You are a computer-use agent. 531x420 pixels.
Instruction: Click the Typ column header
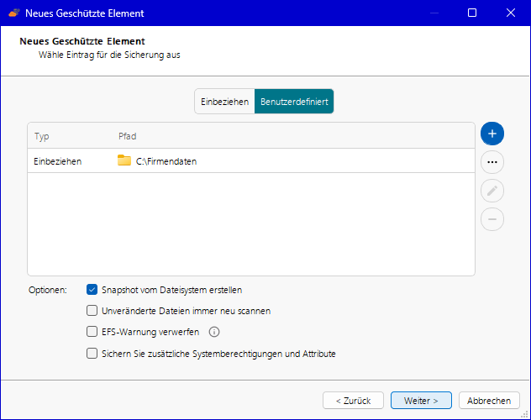coord(42,136)
